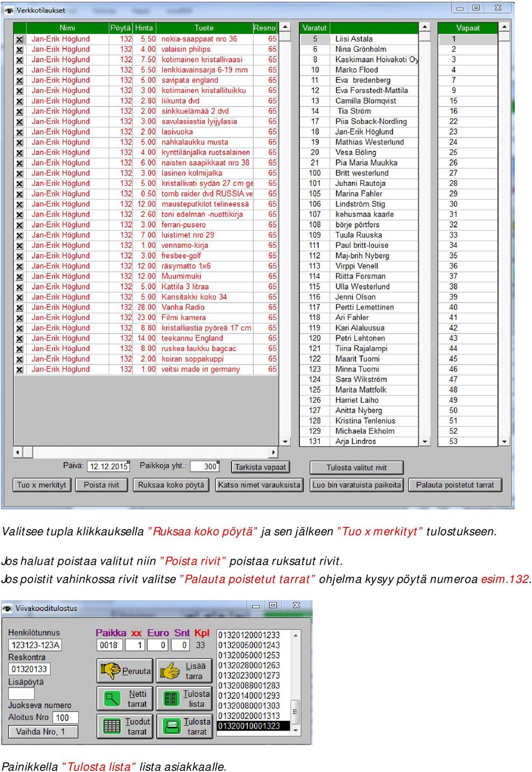Click the Palauta poistetut tarrat button
This screenshot has width=532, height=772.
(x=455, y=485)
